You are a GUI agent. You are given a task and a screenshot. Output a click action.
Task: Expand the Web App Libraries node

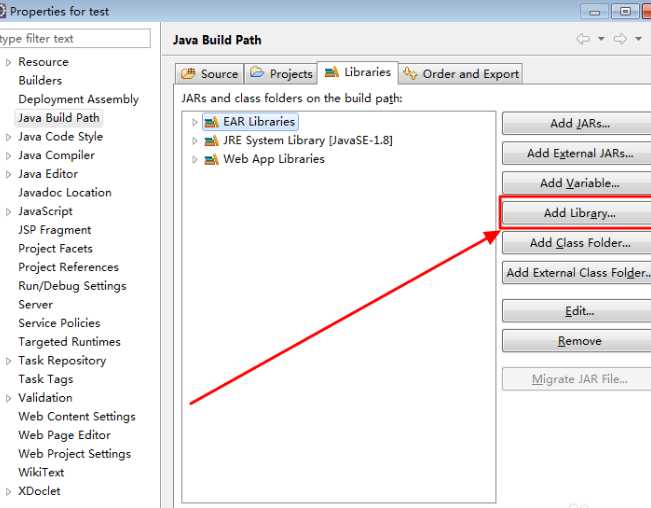[x=194, y=159]
